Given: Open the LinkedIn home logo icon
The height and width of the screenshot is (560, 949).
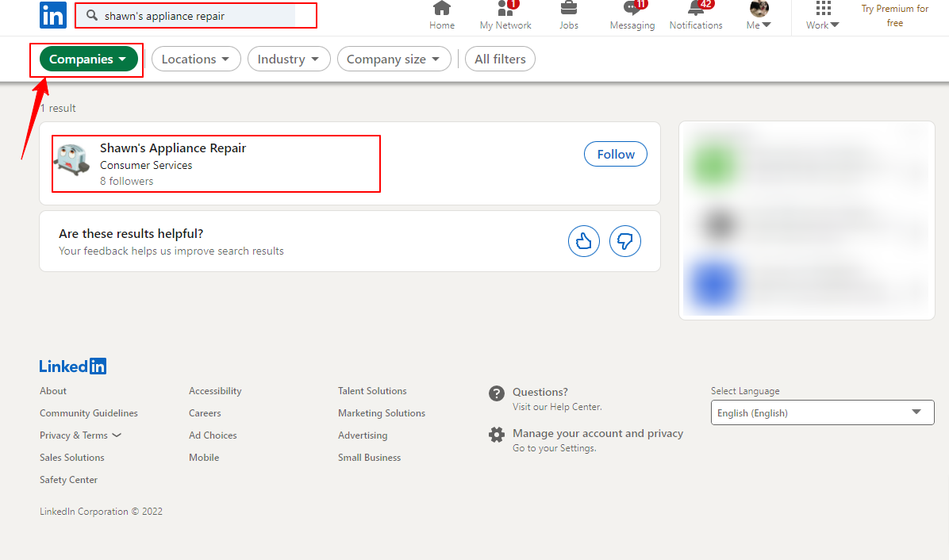Looking at the screenshot, I should [52, 15].
